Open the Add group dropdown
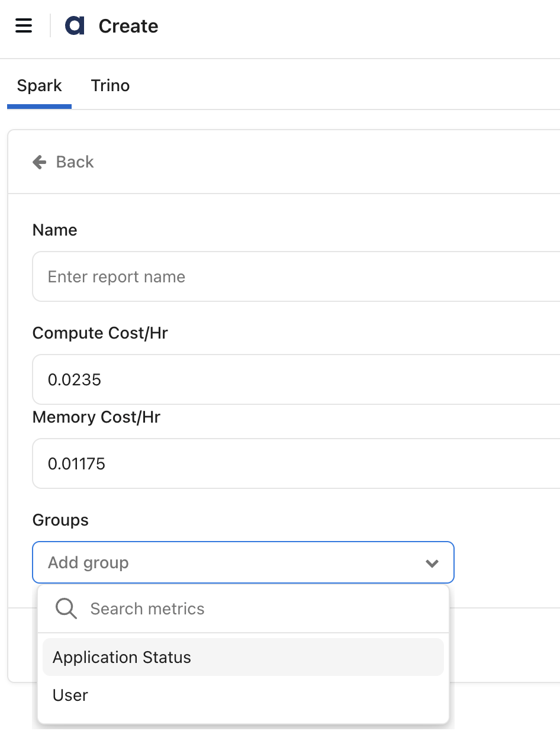Screen dimensions: 560x747 coord(243,562)
